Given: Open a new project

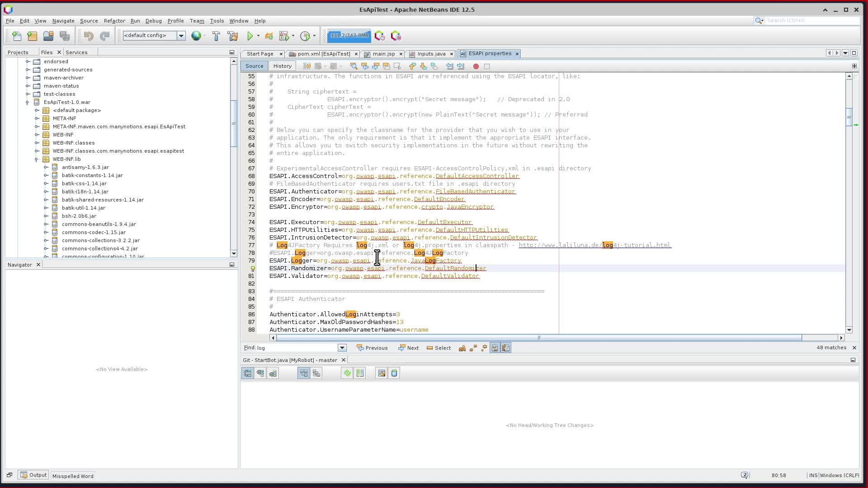Looking at the screenshot, I should 32,36.
